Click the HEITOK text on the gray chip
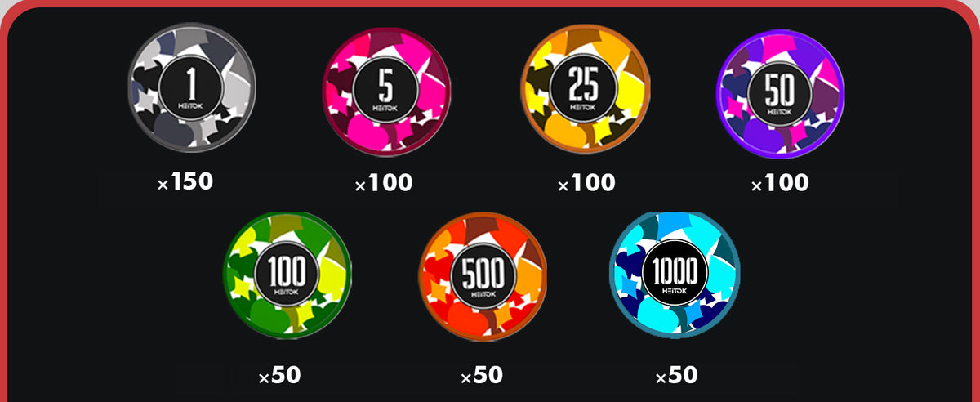This screenshot has height=402, width=980. (x=191, y=105)
